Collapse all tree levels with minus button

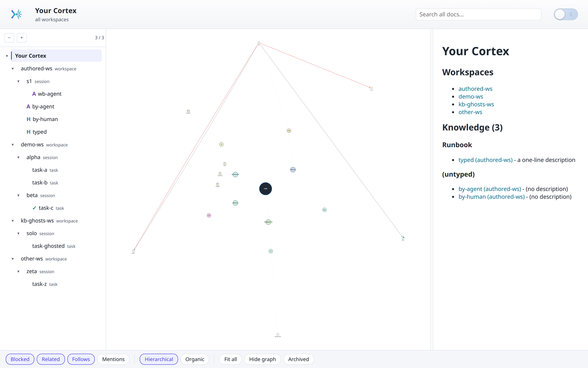click(x=9, y=38)
